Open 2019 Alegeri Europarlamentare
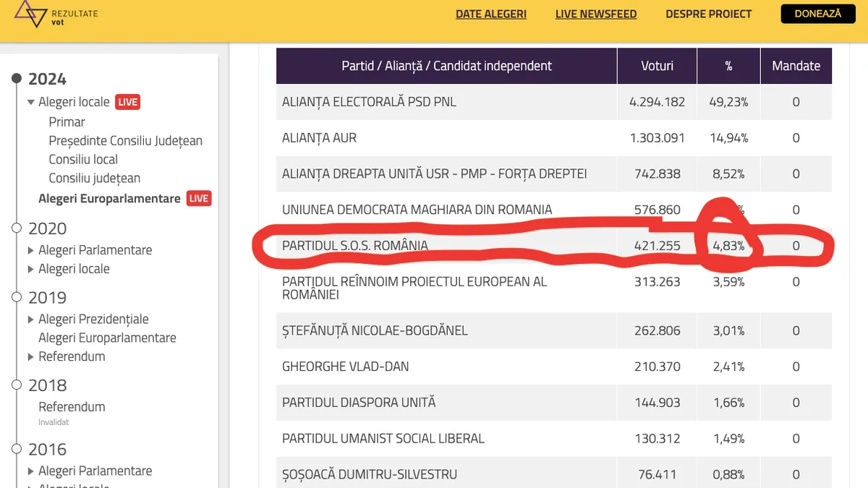This screenshot has height=488, width=868. pos(107,338)
